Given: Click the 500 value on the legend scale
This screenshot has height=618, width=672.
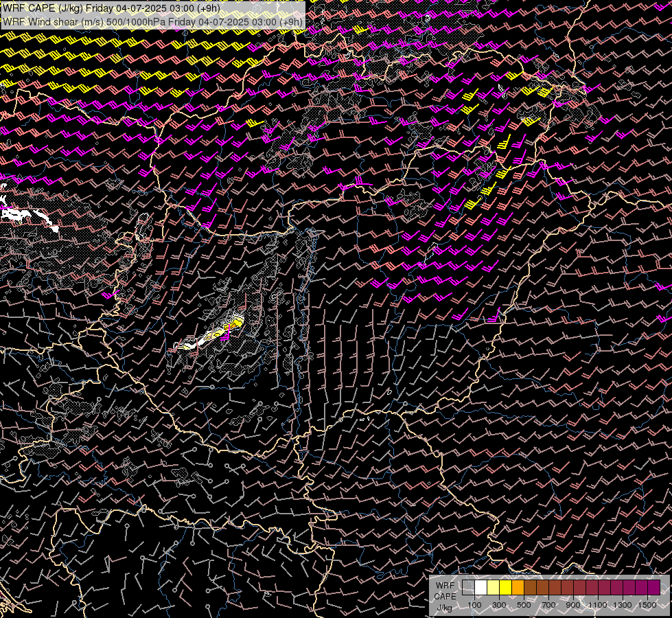Looking at the screenshot, I should pyautogui.click(x=524, y=605).
